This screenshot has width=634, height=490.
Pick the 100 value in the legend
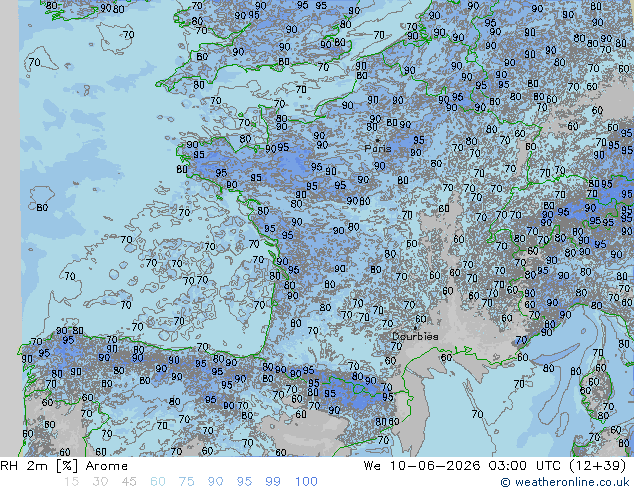[x=306, y=482]
